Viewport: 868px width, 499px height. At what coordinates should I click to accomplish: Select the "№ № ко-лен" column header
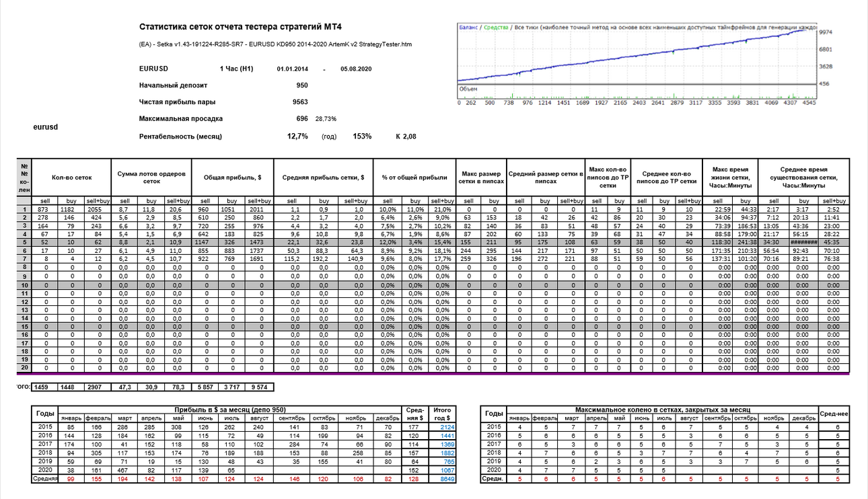pyautogui.click(x=24, y=178)
